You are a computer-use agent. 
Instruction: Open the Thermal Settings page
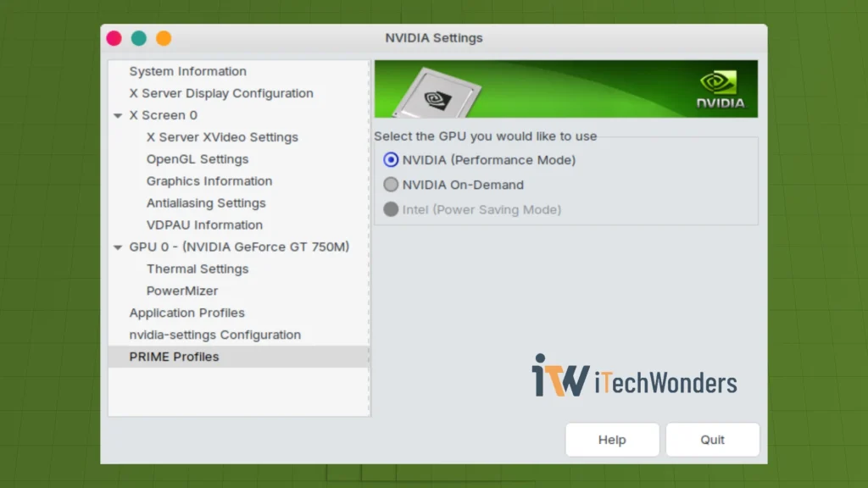197,269
